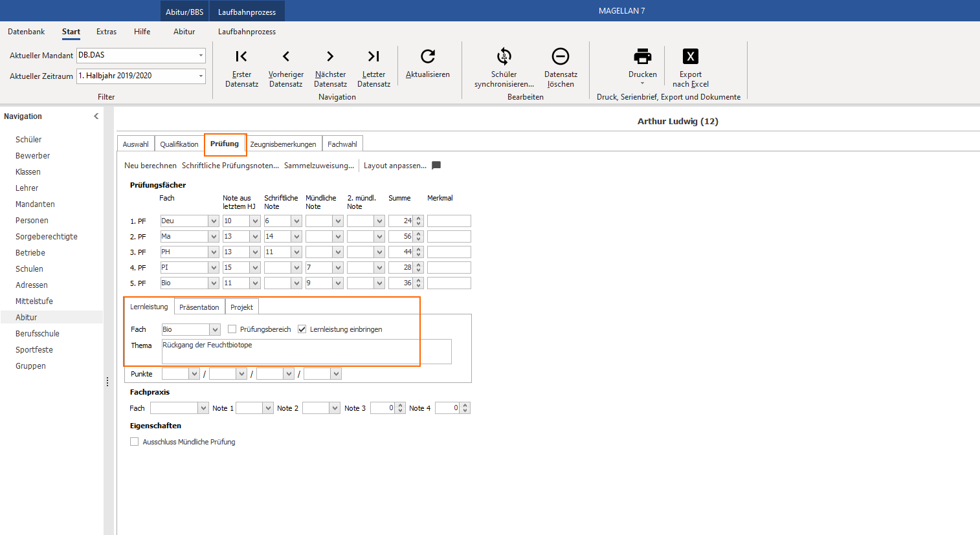Open the Präsentation tab
Screen dimensions: 980x535
(199, 307)
